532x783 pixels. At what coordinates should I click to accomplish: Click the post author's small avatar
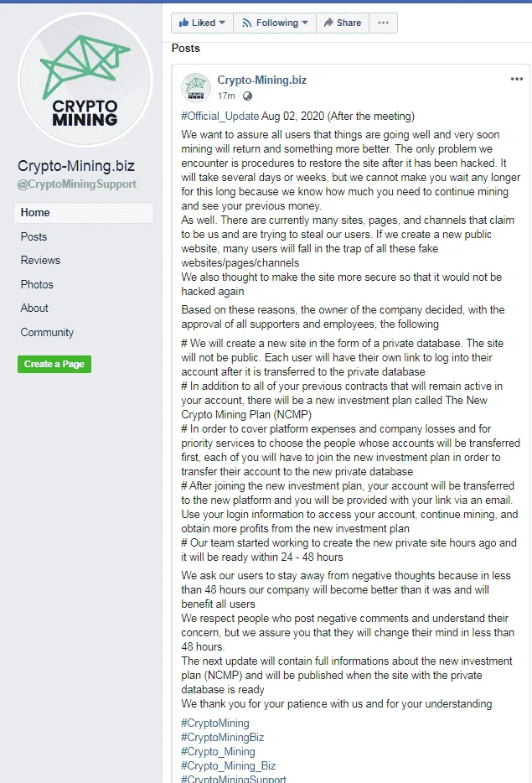tap(196, 88)
